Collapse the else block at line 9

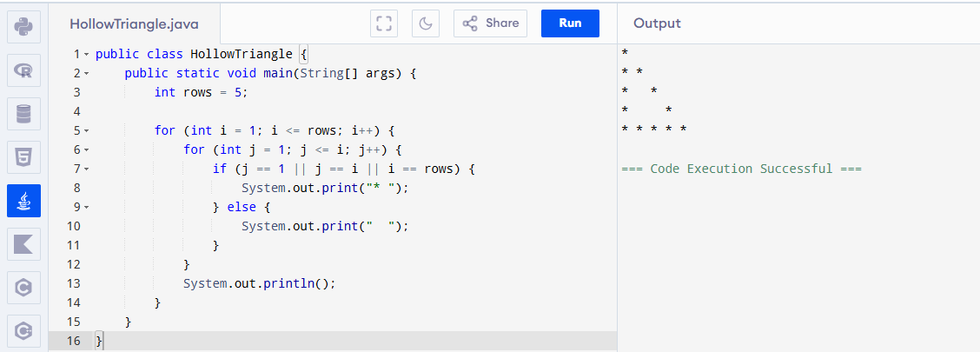(87, 208)
